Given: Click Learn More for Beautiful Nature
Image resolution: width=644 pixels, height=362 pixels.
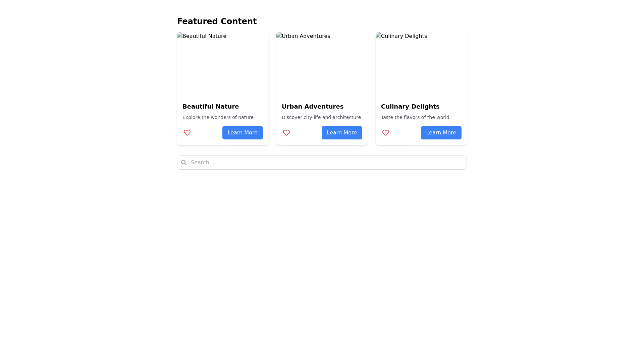Looking at the screenshot, I should click(x=243, y=133).
